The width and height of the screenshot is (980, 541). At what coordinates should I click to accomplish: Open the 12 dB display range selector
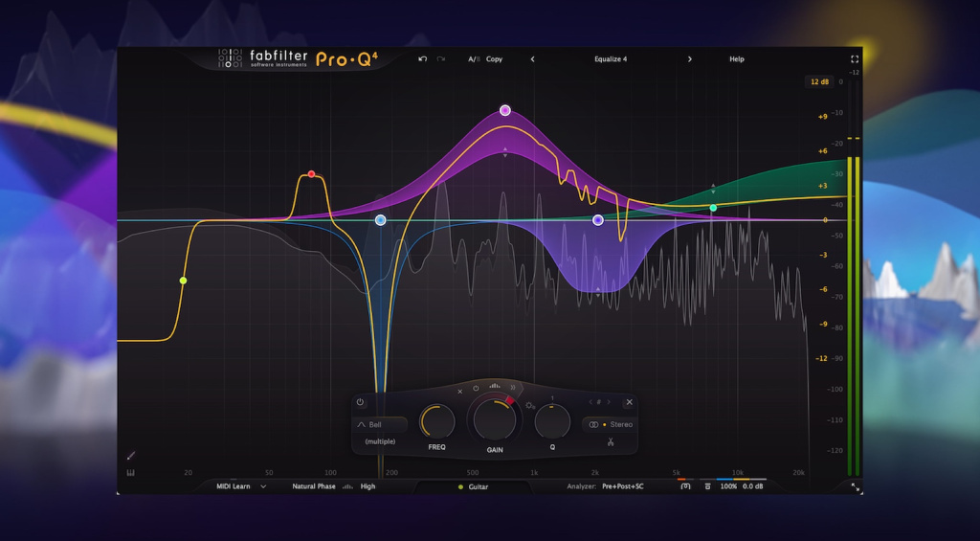coord(819,82)
